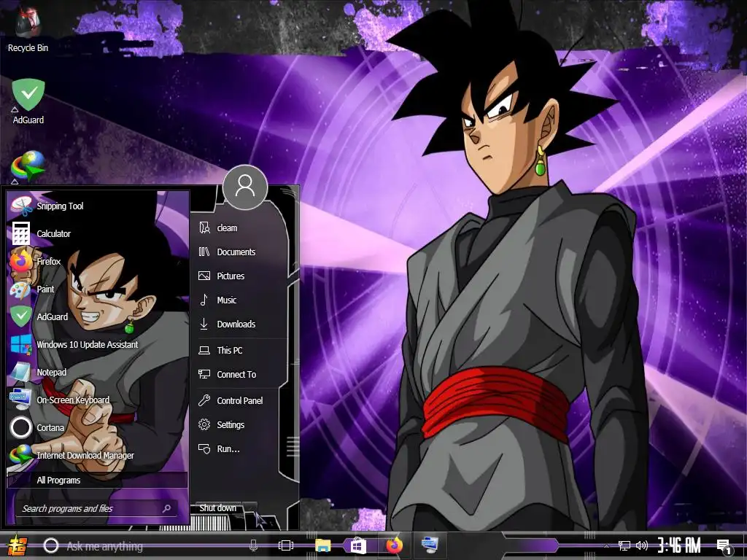This screenshot has width=747, height=560.
Task: Click the user account picture
Action: 245,187
